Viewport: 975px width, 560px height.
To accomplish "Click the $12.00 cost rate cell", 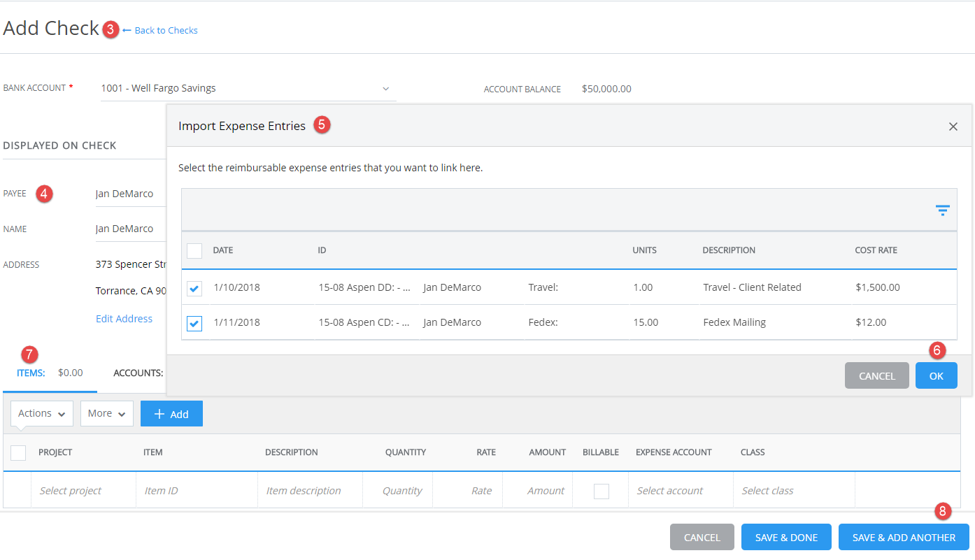I will tap(871, 322).
